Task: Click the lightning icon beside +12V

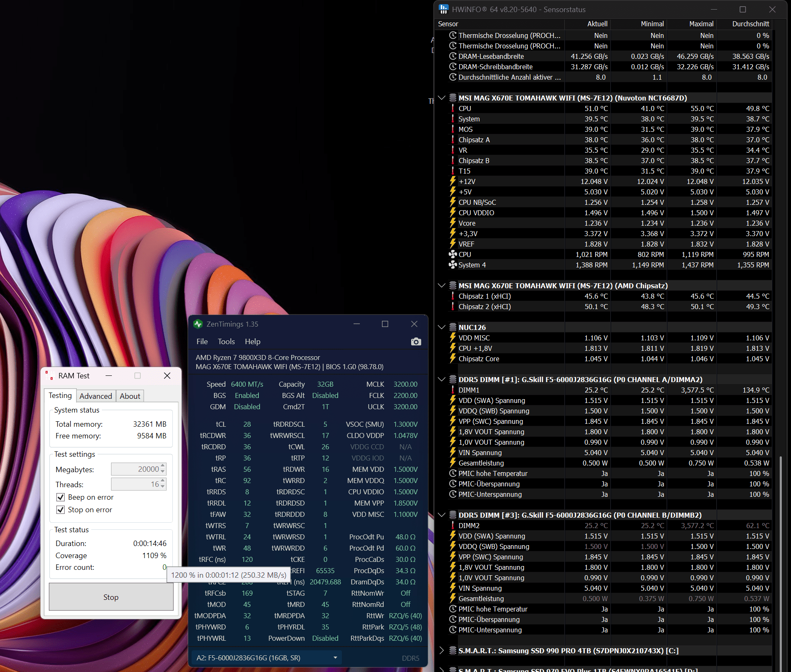Action: pyautogui.click(x=453, y=181)
